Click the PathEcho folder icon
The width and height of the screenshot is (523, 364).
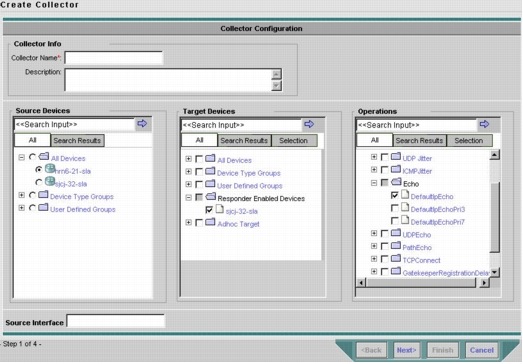point(396,245)
